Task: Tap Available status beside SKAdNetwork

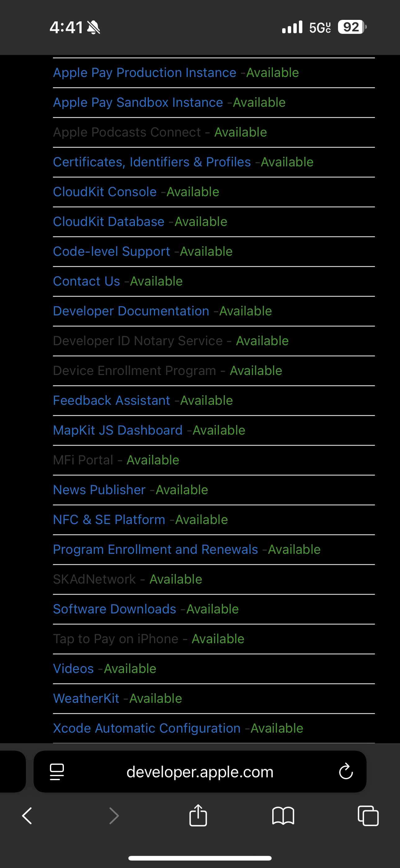Action: 176,579
